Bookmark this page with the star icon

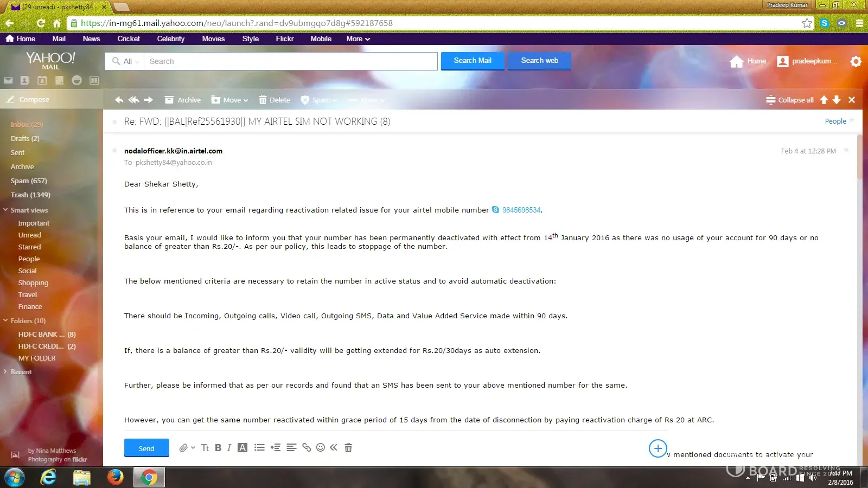pyautogui.click(x=807, y=23)
